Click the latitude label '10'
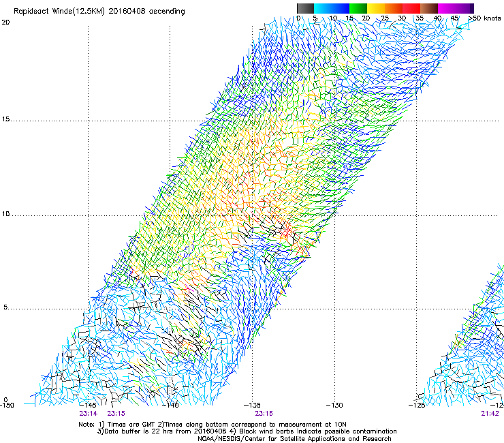The image size is (504, 443). point(5,213)
